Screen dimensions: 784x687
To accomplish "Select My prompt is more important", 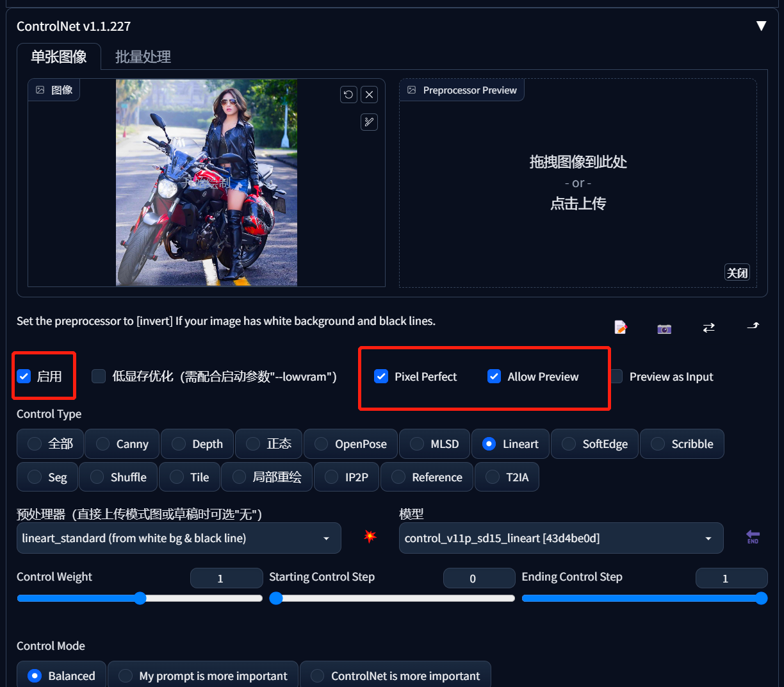I will coord(203,675).
